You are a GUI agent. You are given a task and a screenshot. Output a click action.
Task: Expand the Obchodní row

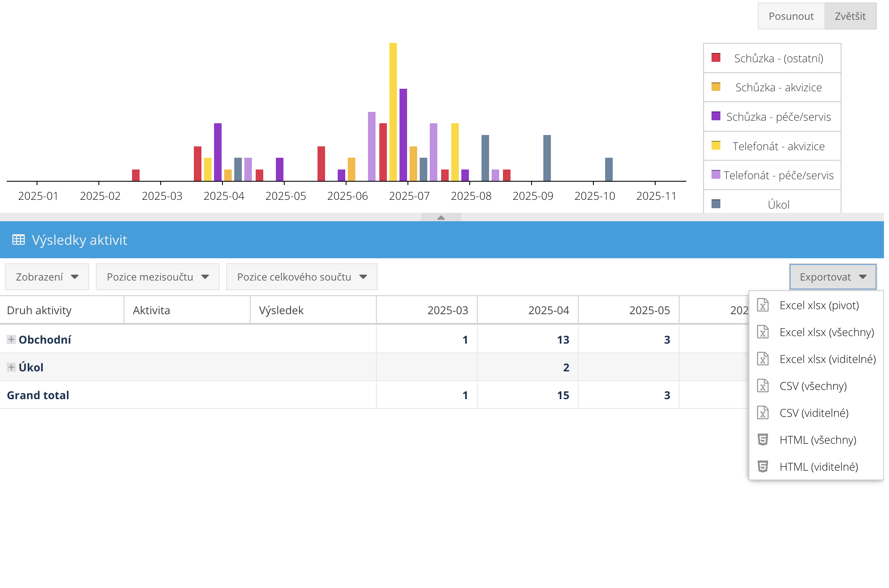pyautogui.click(x=11, y=339)
